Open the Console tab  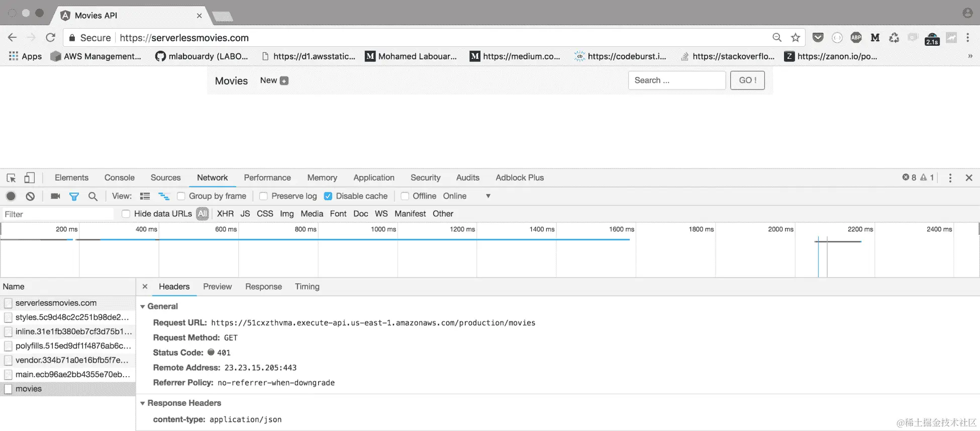pos(120,178)
